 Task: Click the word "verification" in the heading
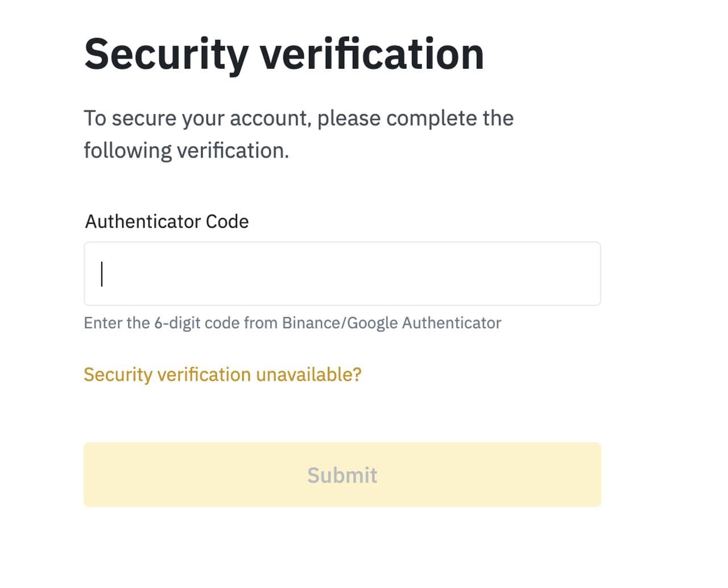pyautogui.click(x=372, y=55)
